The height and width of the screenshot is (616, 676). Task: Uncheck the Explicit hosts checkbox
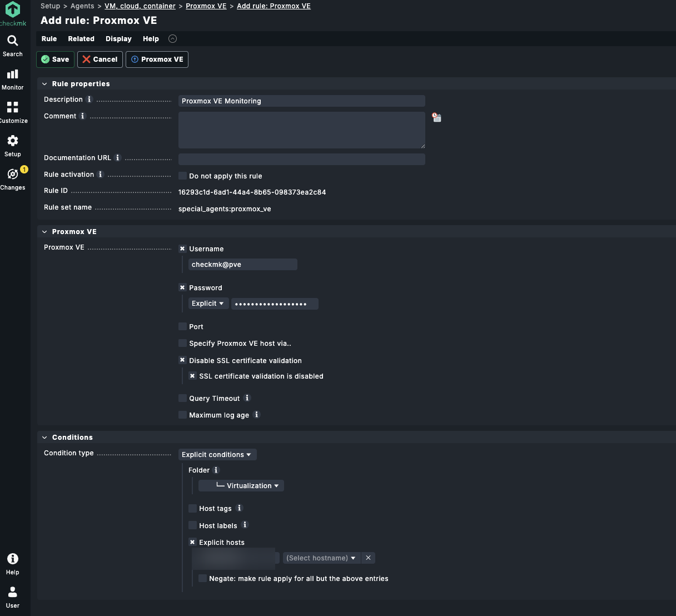pos(192,542)
